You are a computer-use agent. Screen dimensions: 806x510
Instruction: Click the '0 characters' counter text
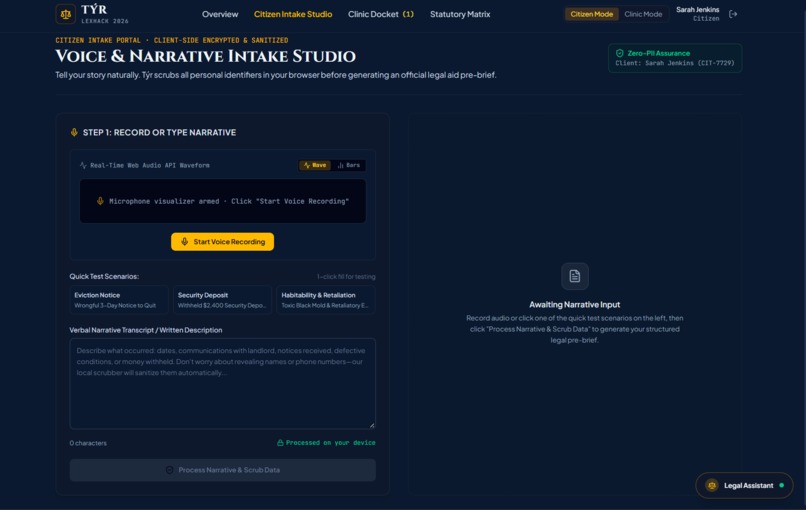(88, 443)
